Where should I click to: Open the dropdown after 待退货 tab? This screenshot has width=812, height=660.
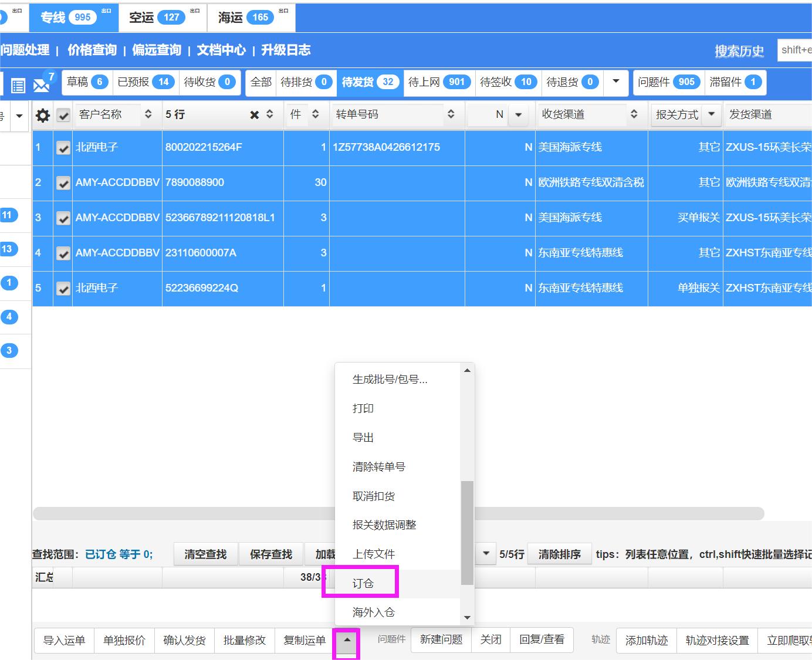tap(615, 82)
